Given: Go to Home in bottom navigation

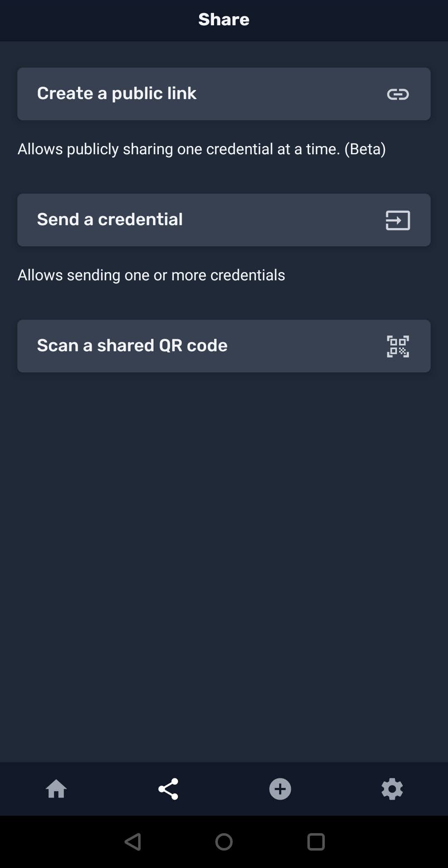Looking at the screenshot, I should click(x=56, y=789).
